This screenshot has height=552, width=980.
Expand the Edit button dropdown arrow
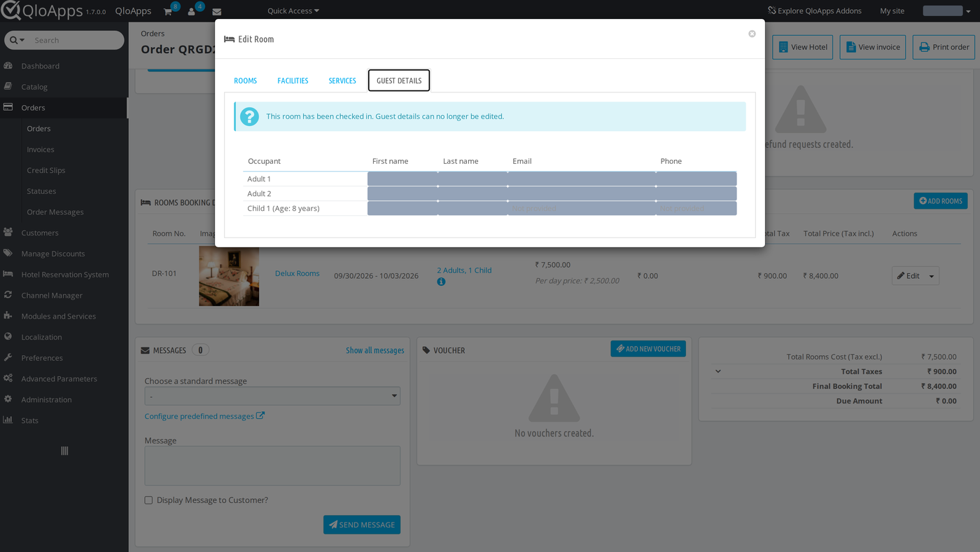coord(932,276)
